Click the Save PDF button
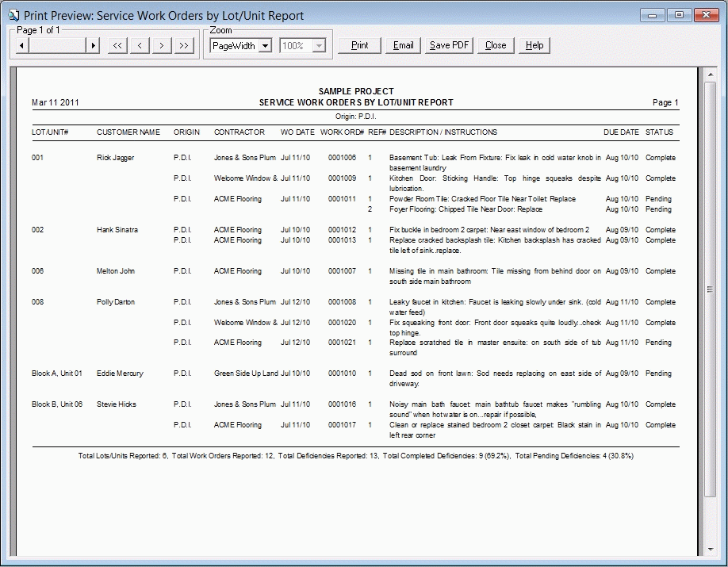The image size is (728, 567). tap(449, 45)
